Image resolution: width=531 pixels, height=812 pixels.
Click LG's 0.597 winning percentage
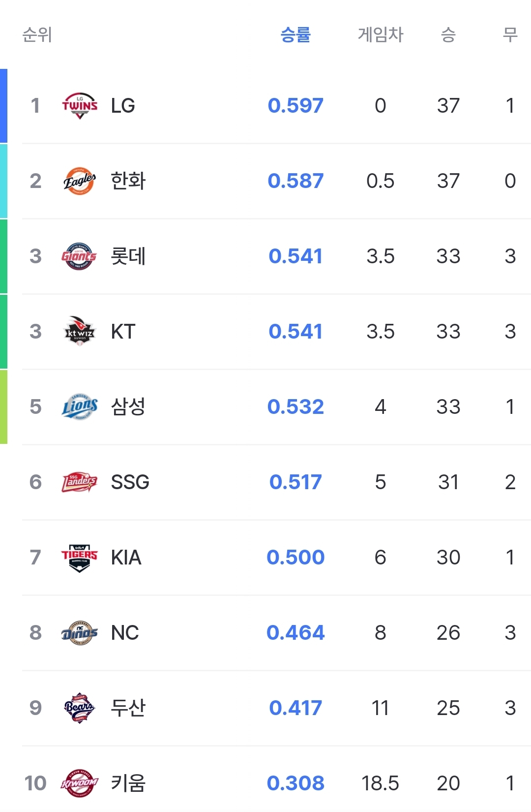tap(295, 105)
